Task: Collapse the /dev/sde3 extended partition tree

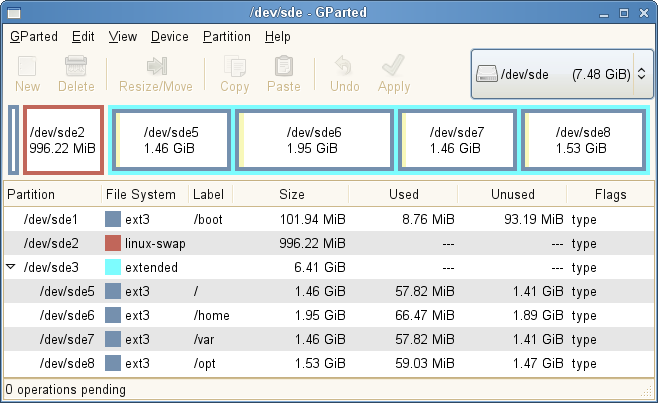Action: (x=11, y=267)
